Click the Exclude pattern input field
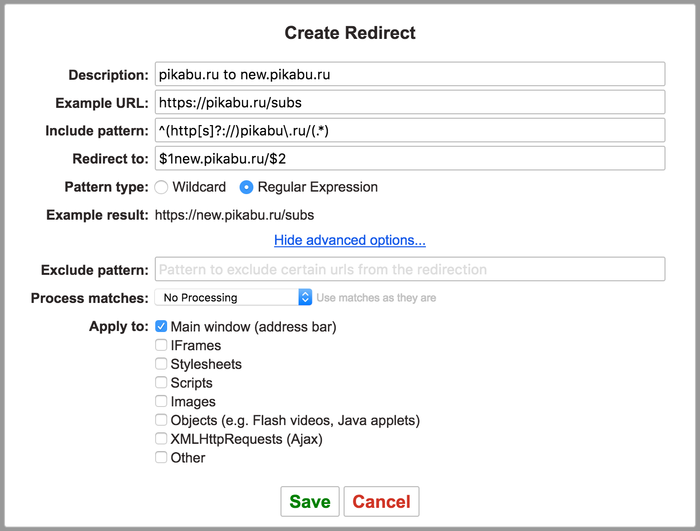This screenshot has width=700, height=531. pyautogui.click(x=410, y=269)
